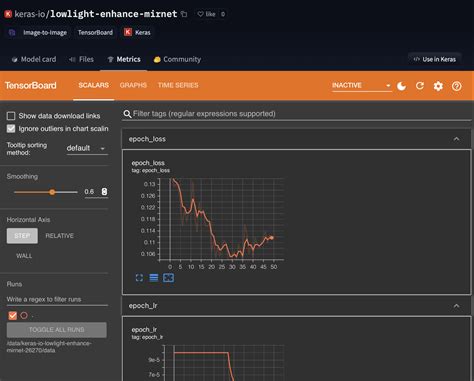The height and width of the screenshot is (381, 474).
Task: Copy model name with the copy icon
Action: coord(184,14)
